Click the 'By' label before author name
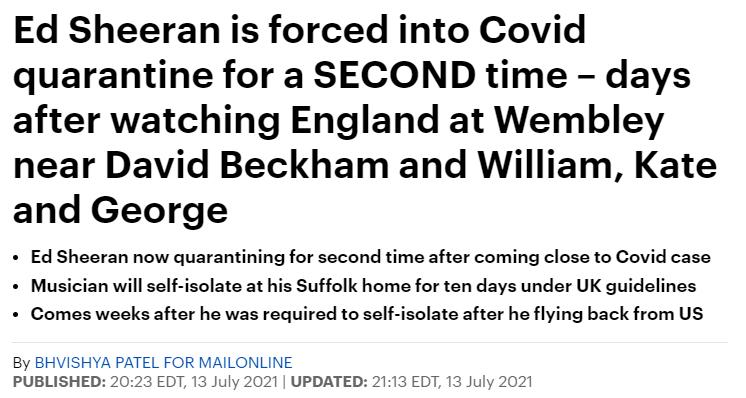Viewport: 746px width, 398px height. pos(22,363)
